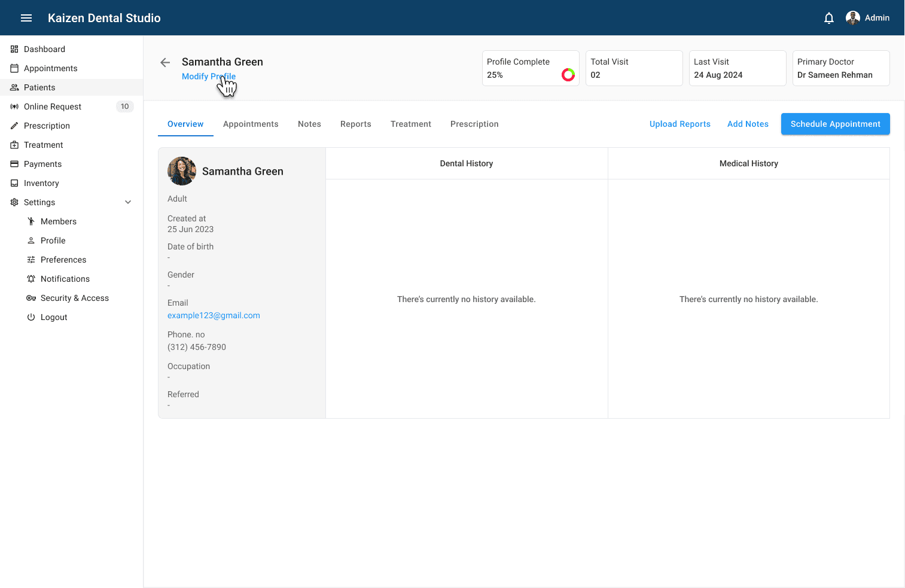Click the Modify Profile link
This screenshot has width=905, height=588.
208,76
